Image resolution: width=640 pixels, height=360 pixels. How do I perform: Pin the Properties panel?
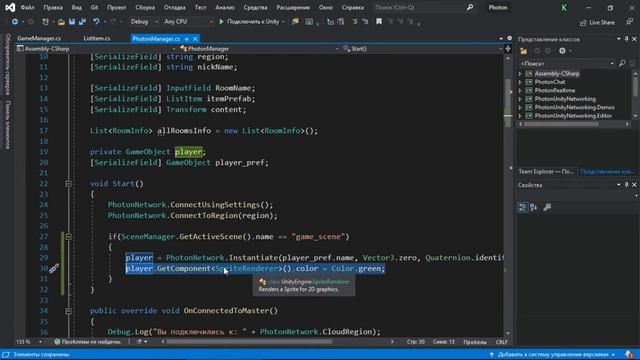click(627, 185)
